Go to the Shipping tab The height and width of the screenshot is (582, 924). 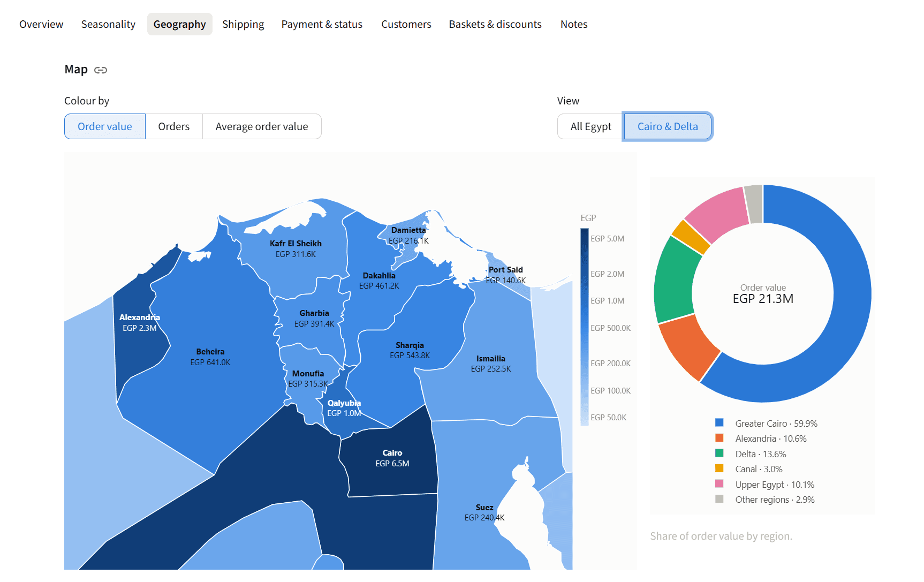pos(243,24)
